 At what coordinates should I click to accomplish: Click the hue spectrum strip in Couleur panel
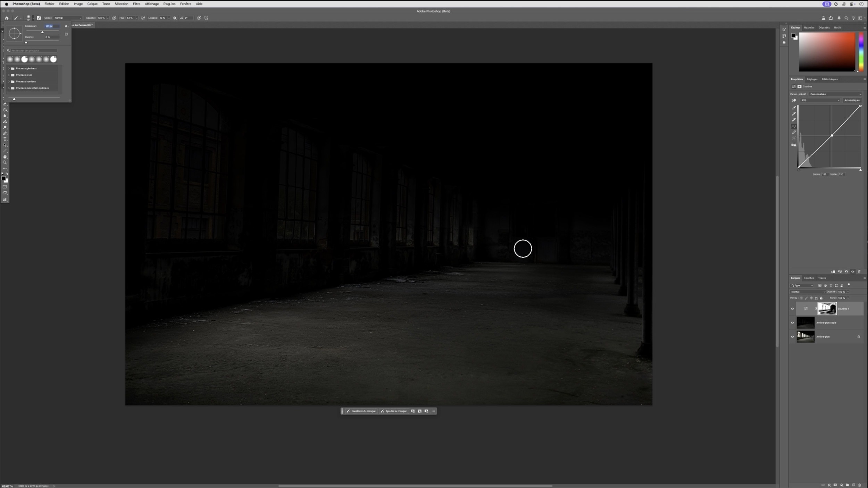[861, 52]
